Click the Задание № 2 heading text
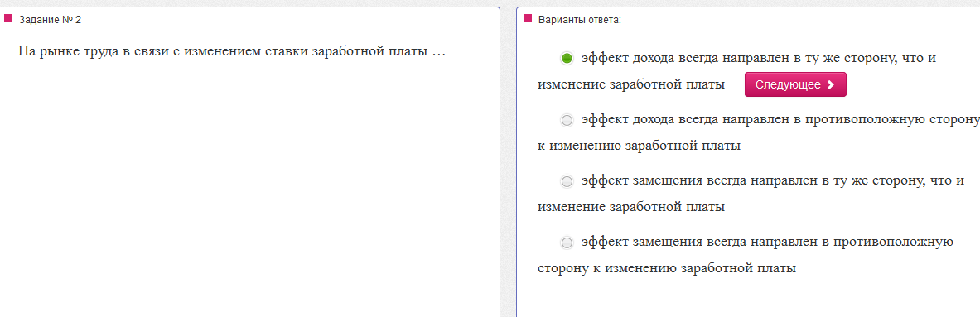 point(50,19)
